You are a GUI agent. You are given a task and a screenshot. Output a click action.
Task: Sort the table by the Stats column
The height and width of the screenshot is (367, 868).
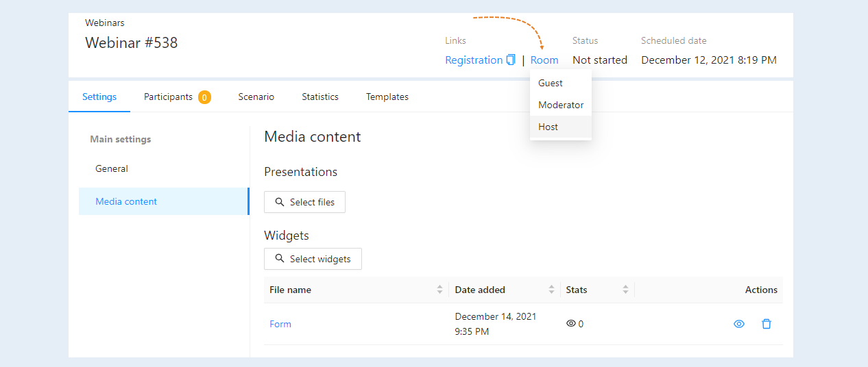tap(625, 290)
